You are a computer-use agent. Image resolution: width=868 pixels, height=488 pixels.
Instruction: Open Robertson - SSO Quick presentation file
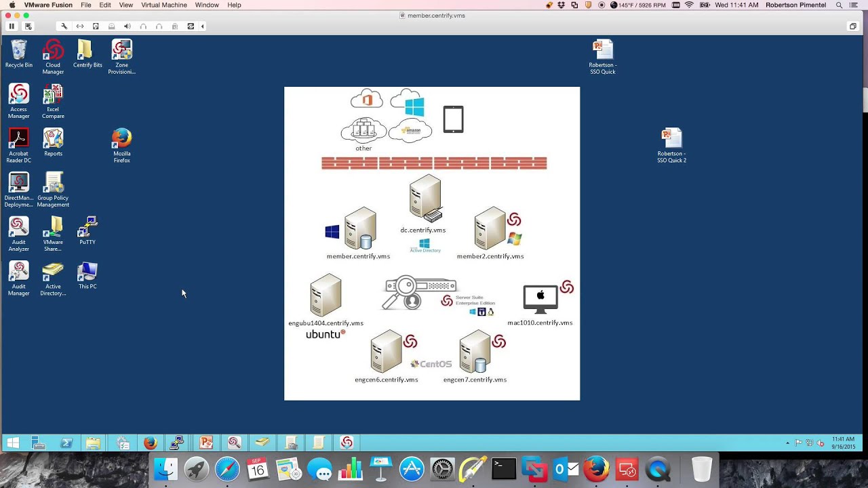602,56
